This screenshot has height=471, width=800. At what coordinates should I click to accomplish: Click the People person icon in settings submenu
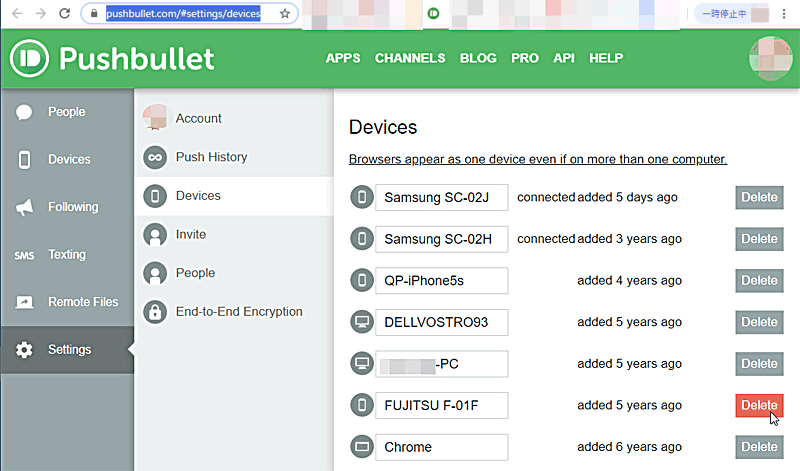point(155,273)
